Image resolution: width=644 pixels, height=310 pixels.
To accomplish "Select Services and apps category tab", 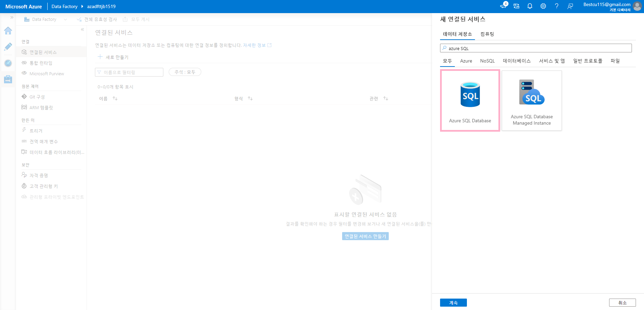I will [552, 61].
